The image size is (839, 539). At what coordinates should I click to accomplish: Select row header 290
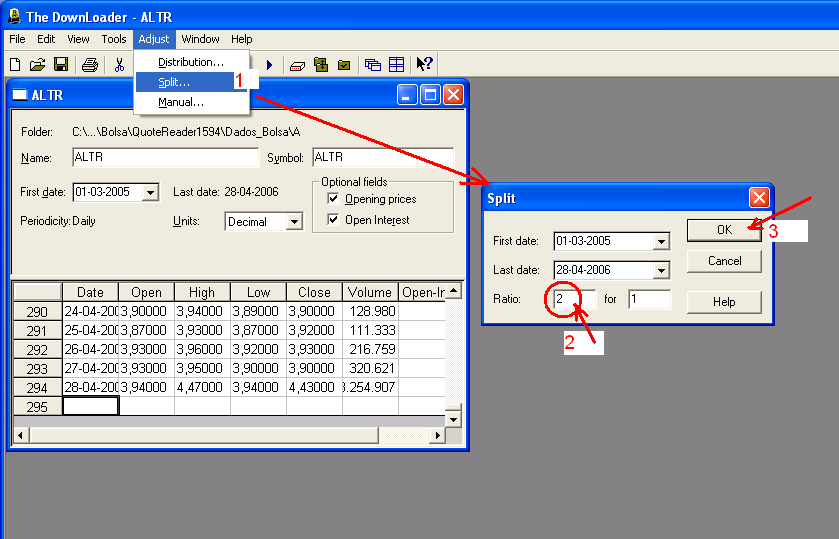(37, 312)
